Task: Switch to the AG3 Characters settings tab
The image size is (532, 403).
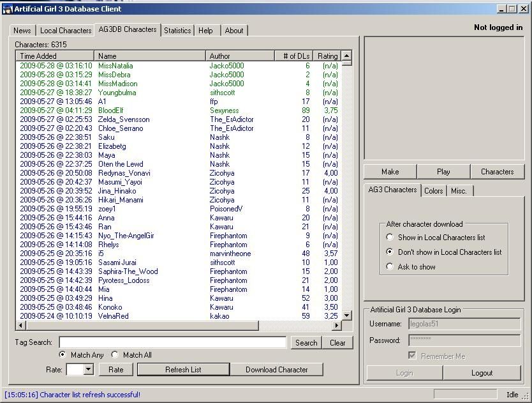Action: point(392,190)
